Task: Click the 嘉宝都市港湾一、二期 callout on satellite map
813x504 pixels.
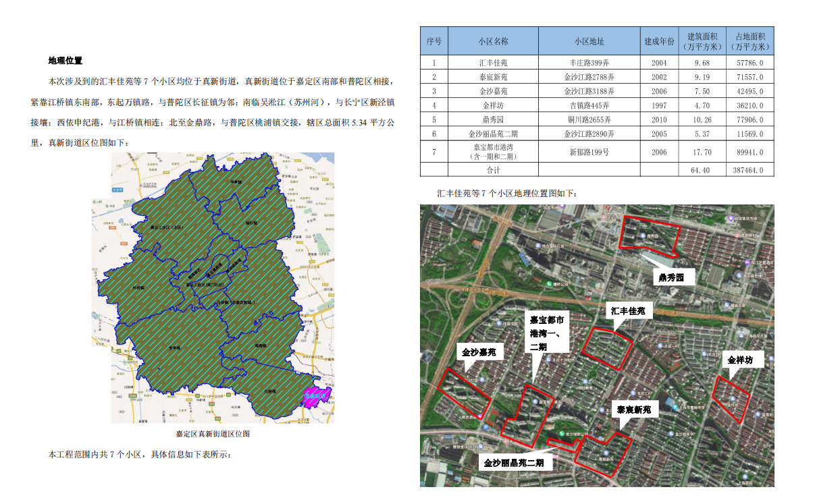Action: (x=547, y=333)
